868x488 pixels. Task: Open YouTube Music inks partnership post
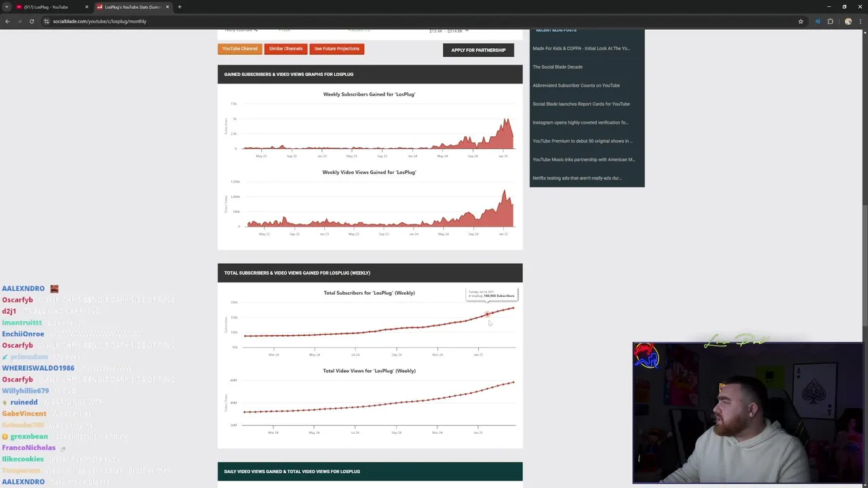tap(584, 159)
